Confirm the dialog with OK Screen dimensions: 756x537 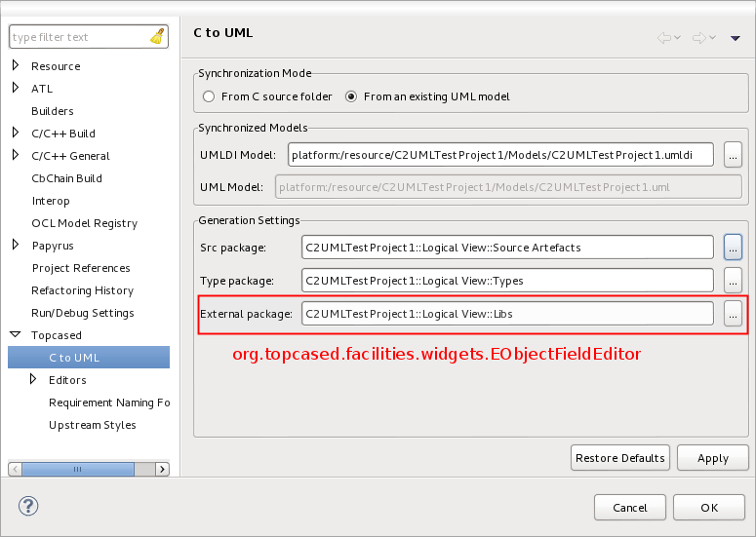709,508
